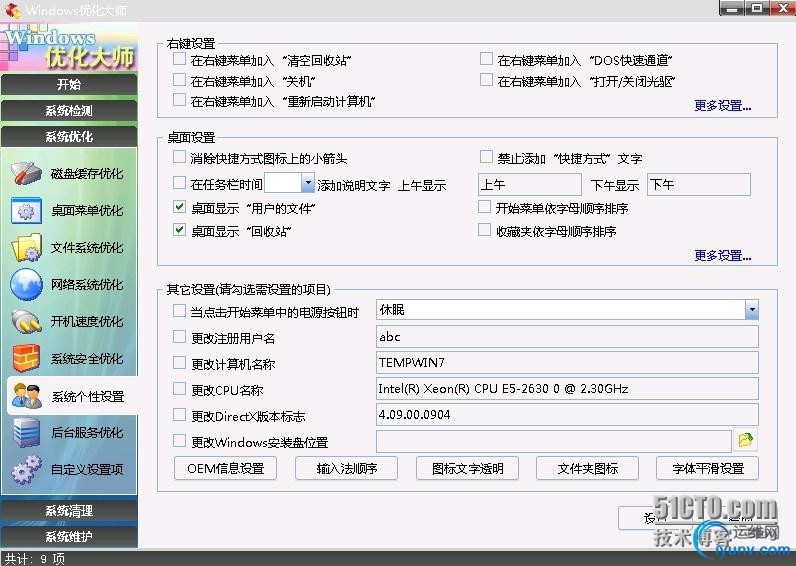The height and width of the screenshot is (566, 796).
Task: Expand the 休眠 power button action dropdown
Action: pos(752,309)
